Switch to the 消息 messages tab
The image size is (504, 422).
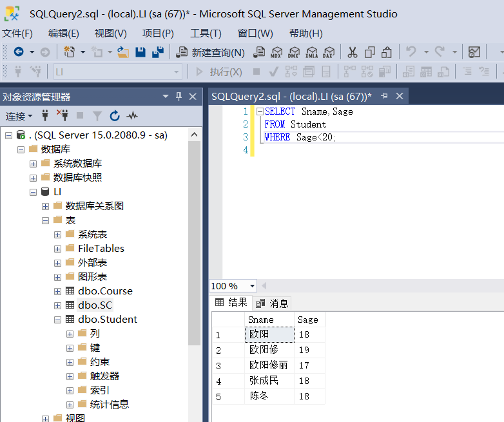point(272,303)
